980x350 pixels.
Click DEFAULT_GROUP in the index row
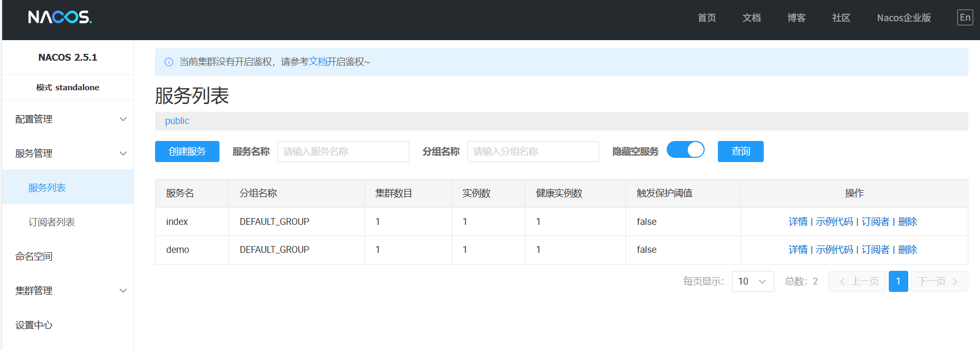(274, 222)
